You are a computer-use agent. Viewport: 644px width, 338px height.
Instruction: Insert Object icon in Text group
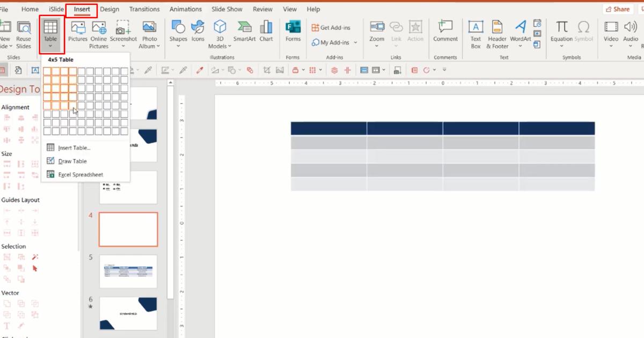click(538, 45)
